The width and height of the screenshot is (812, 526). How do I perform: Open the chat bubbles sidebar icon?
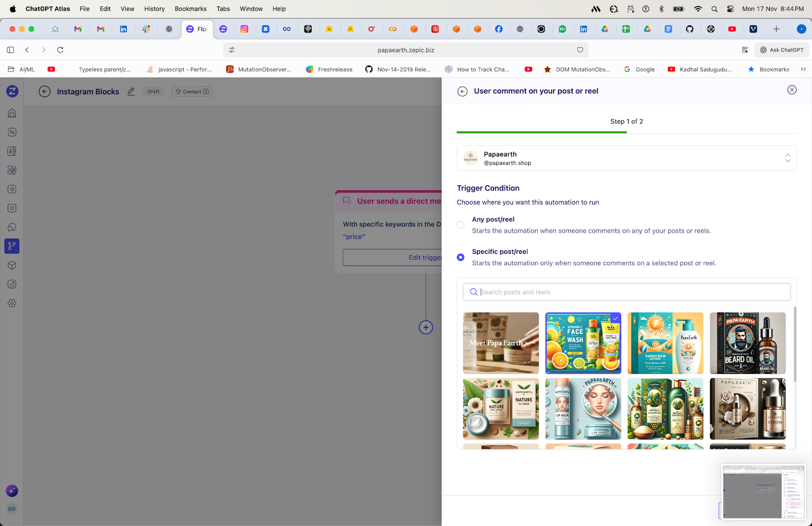tap(12, 227)
